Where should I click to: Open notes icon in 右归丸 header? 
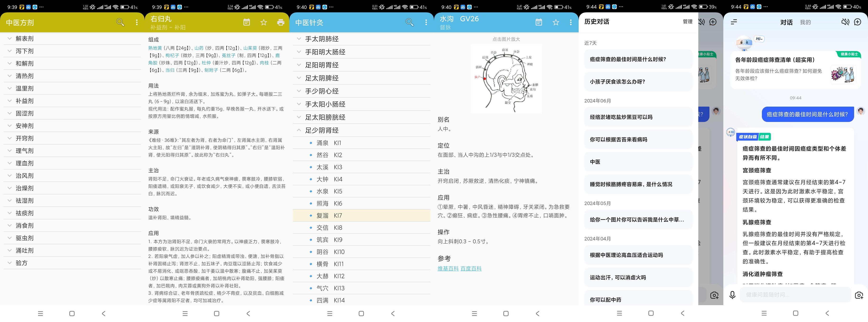(x=247, y=22)
